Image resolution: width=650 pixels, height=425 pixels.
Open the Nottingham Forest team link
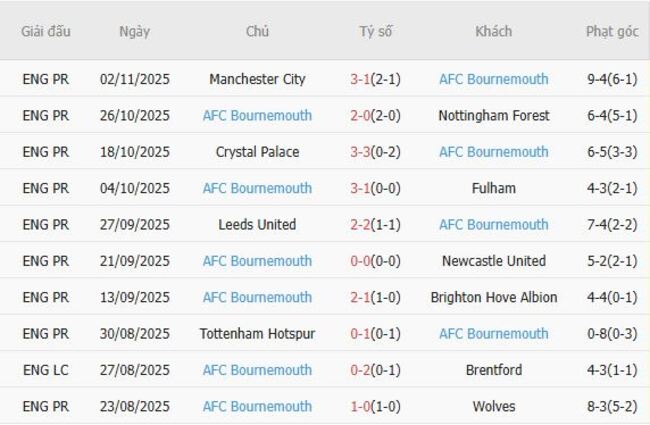pyautogui.click(x=493, y=116)
